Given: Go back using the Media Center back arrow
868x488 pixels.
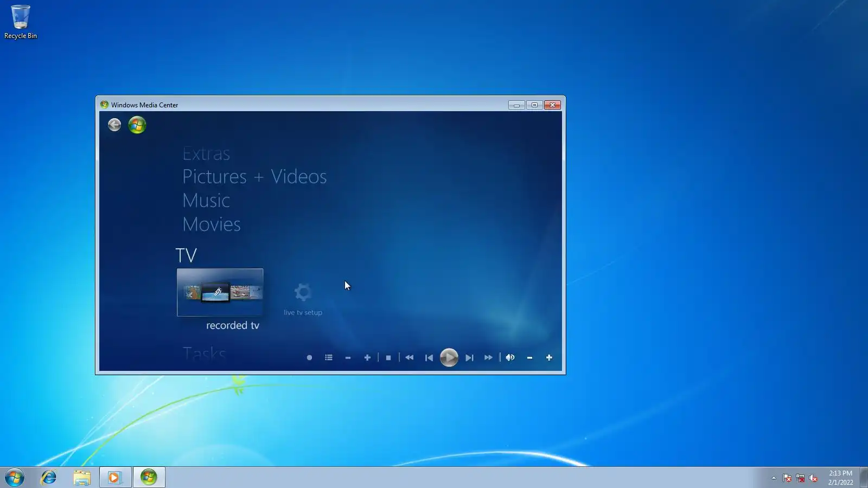Looking at the screenshot, I should coord(114,125).
